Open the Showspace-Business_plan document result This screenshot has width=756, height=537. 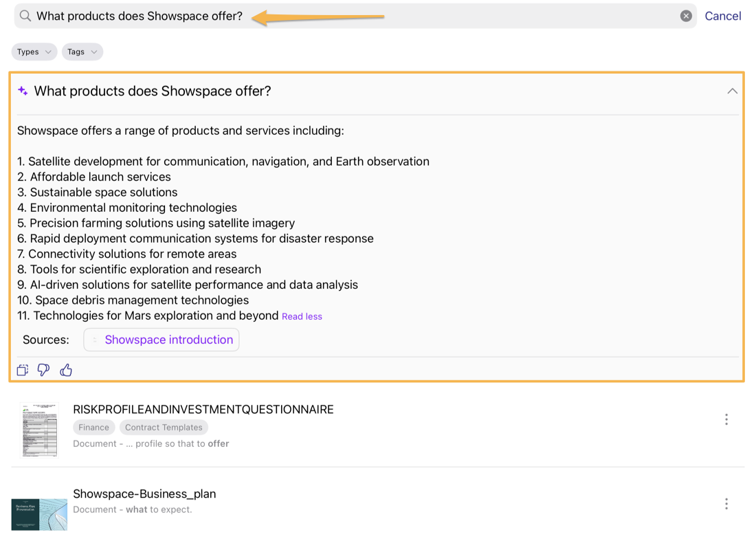coord(144,493)
